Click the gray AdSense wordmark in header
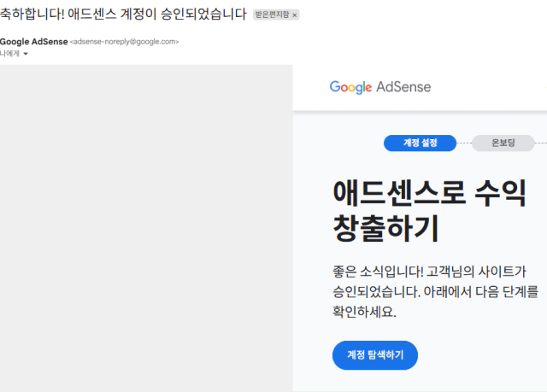Viewport: 547px width, 392px height. [403, 87]
